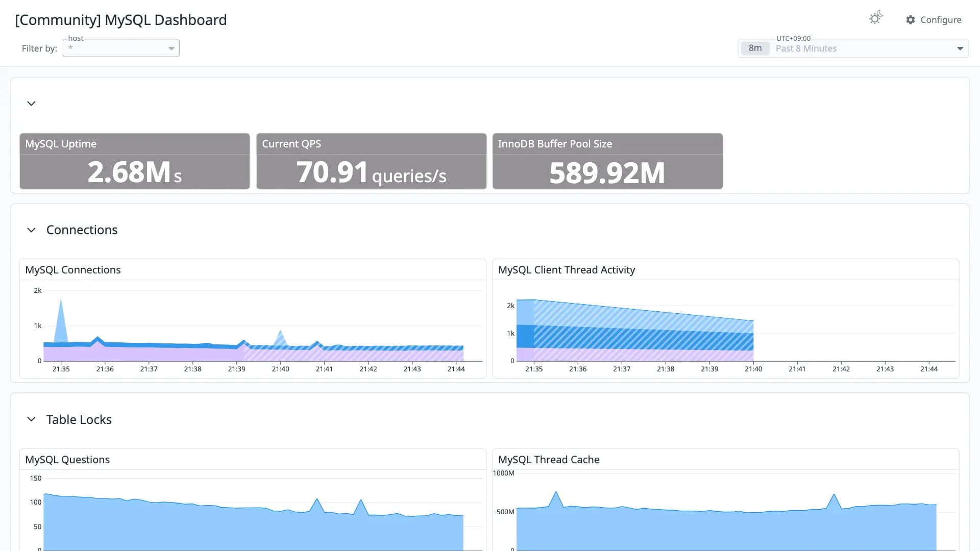Collapse the Connections section
The height and width of the screenshot is (551, 980).
point(31,230)
